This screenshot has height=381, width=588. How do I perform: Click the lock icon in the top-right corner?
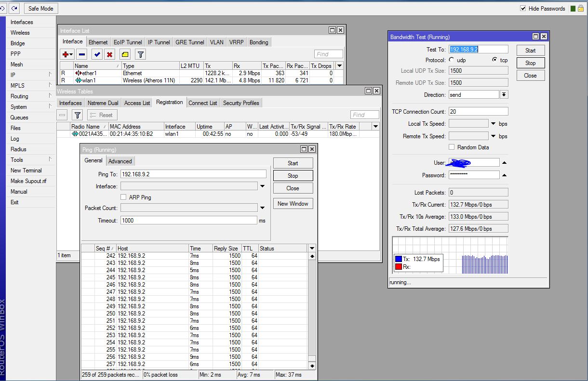tap(581, 9)
